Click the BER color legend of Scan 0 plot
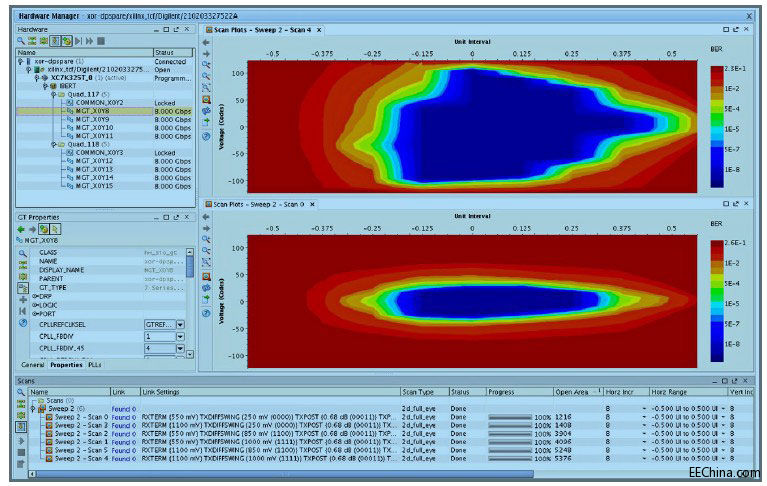 point(717,301)
